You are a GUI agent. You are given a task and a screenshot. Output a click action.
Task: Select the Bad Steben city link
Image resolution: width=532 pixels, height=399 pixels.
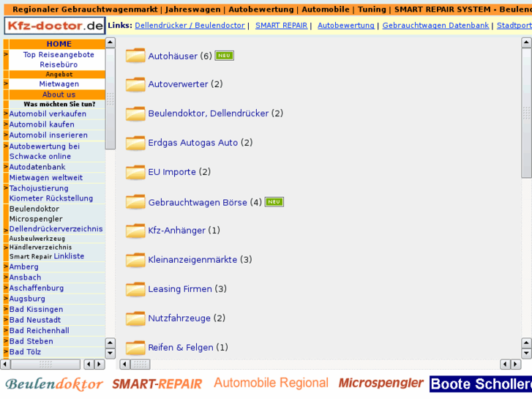pos(31,341)
